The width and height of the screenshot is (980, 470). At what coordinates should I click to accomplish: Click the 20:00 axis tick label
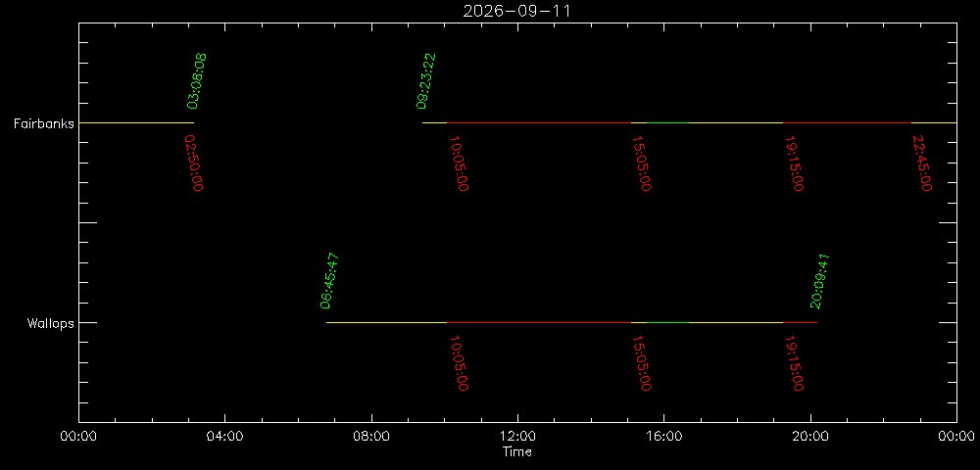tap(810, 437)
